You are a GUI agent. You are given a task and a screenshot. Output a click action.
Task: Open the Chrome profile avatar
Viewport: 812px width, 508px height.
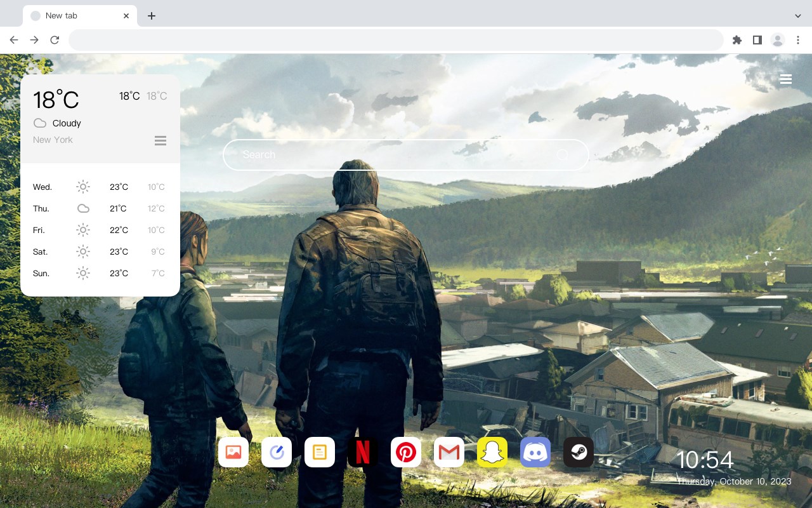point(778,40)
